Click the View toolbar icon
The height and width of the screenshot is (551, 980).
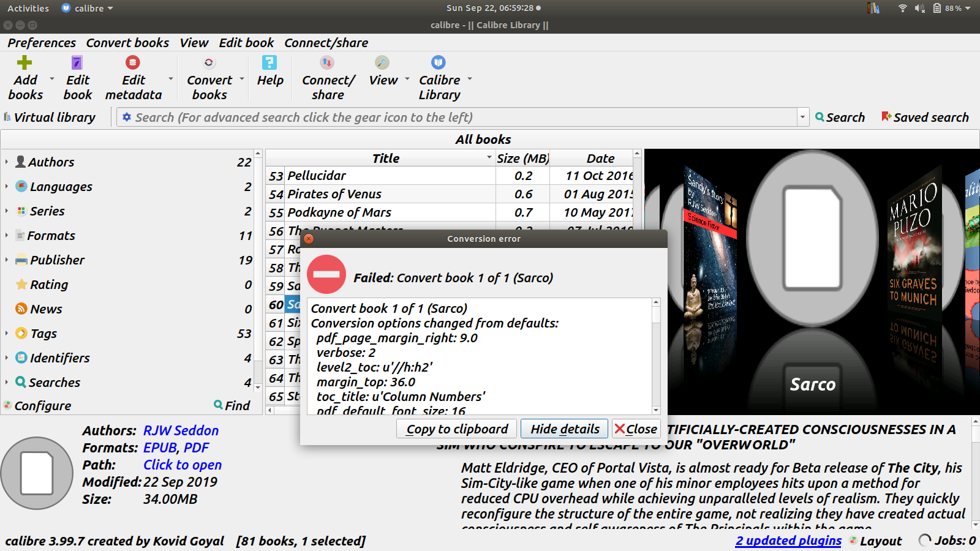382,62
